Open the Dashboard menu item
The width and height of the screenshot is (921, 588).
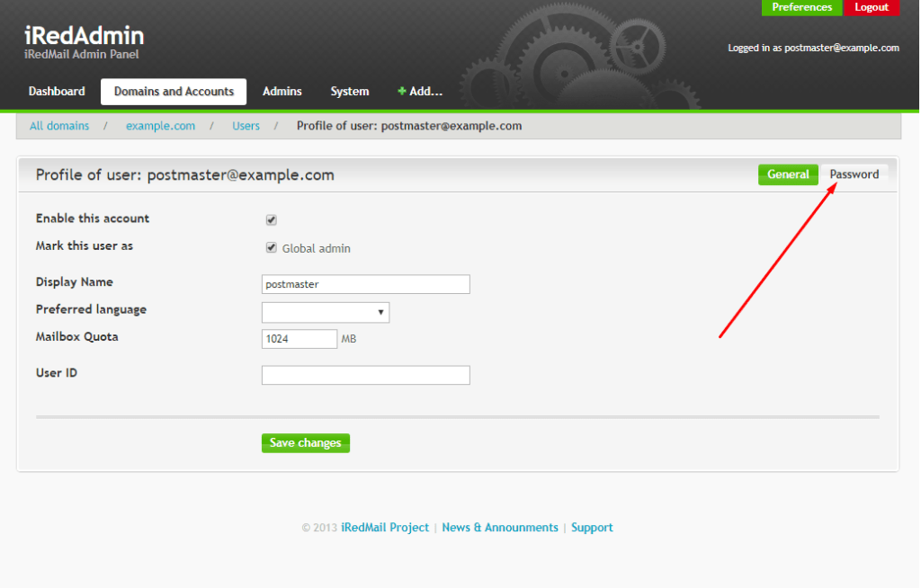tap(57, 92)
